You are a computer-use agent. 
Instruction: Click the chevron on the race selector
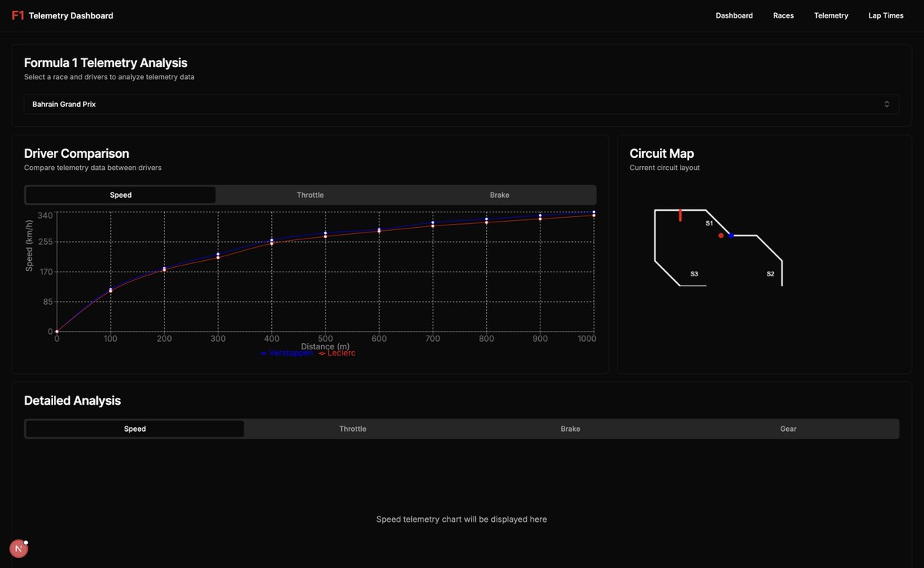pyautogui.click(x=886, y=104)
